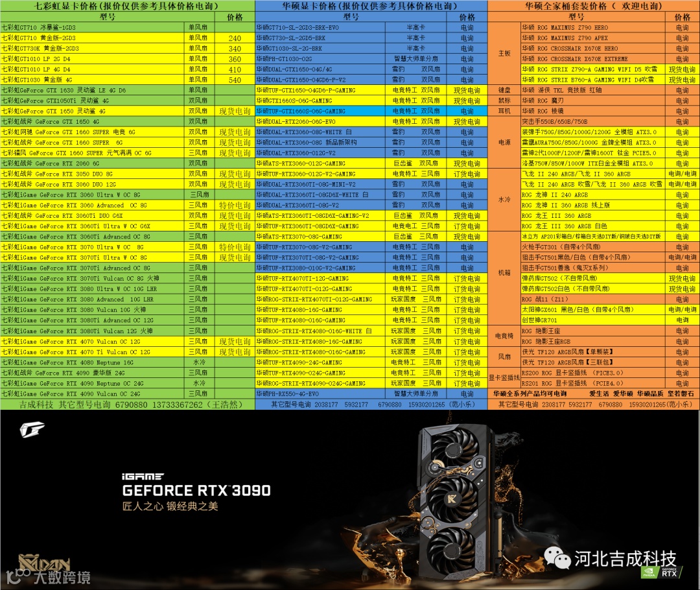The height and width of the screenshot is (590, 700).
Task: Select the 华硕ROG-STRIX-RTX4070TI-O12G-GAMING cell
Action: pos(320,300)
